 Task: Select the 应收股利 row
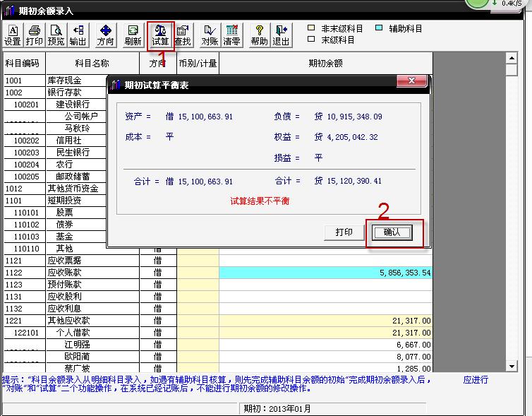(x=218, y=297)
